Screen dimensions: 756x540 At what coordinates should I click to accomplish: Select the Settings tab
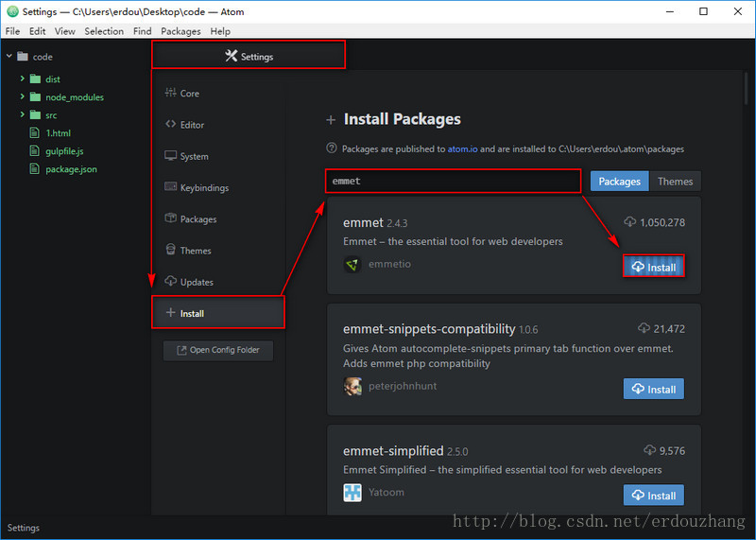pyautogui.click(x=249, y=55)
